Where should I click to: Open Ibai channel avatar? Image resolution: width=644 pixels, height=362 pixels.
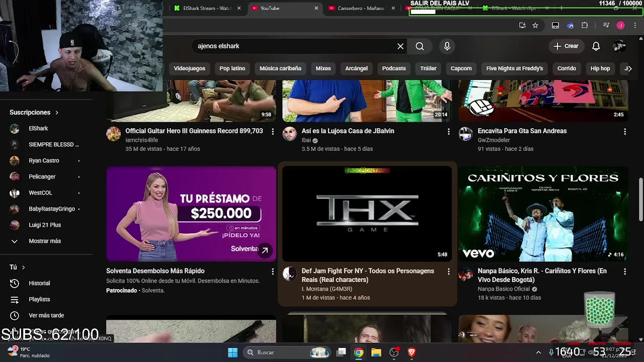289,134
